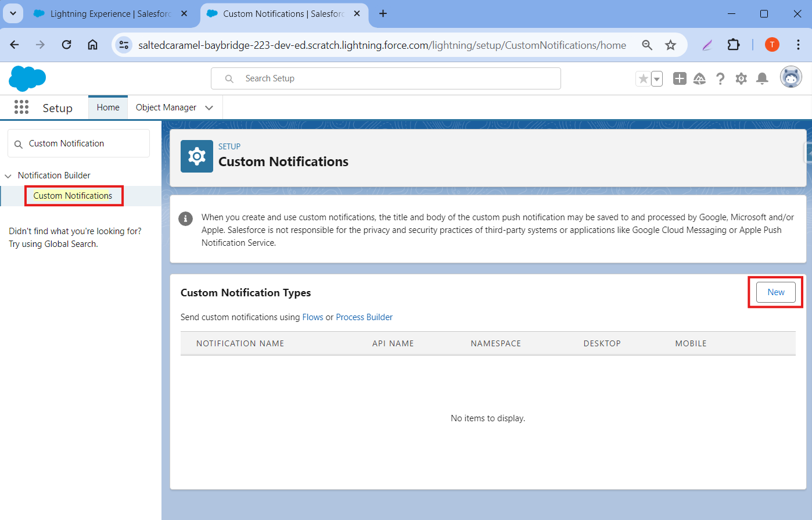Bookmark this page with star icon
812x520 pixels.
click(671, 45)
